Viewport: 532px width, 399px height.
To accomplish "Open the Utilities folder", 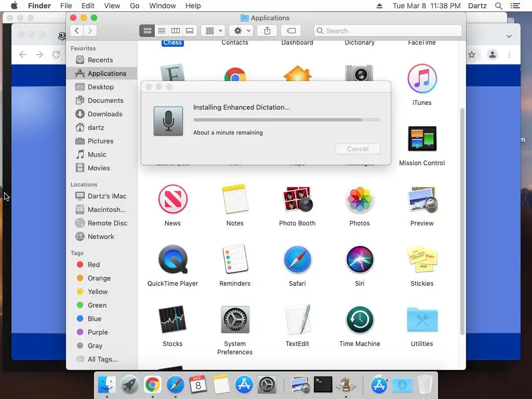I will [x=422, y=320].
